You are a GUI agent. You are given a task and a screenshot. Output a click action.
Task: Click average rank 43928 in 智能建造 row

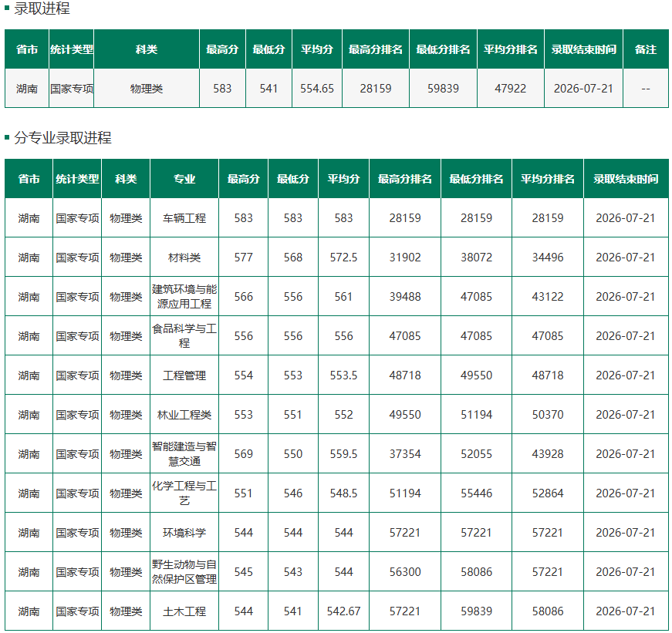[x=547, y=453]
